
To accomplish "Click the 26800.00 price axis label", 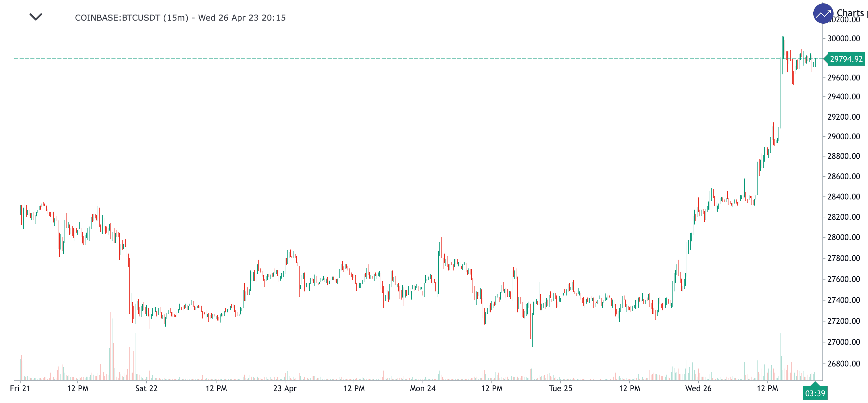I will coord(843,364).
